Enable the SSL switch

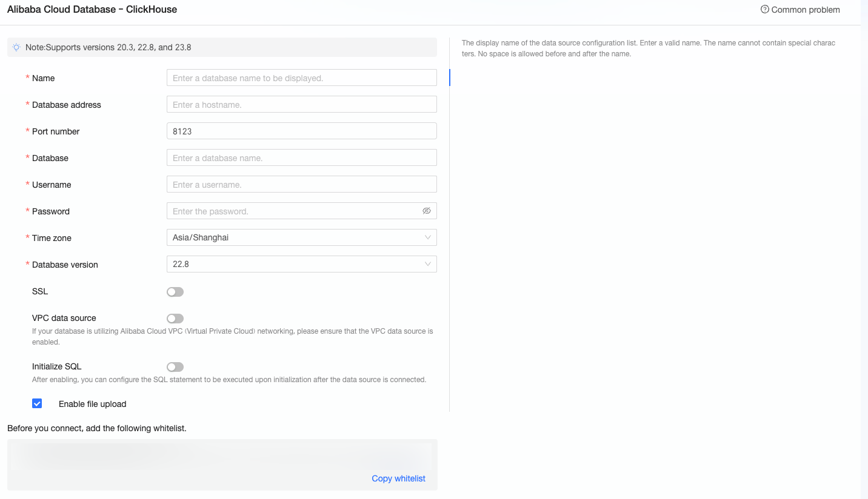coord(175,292)
